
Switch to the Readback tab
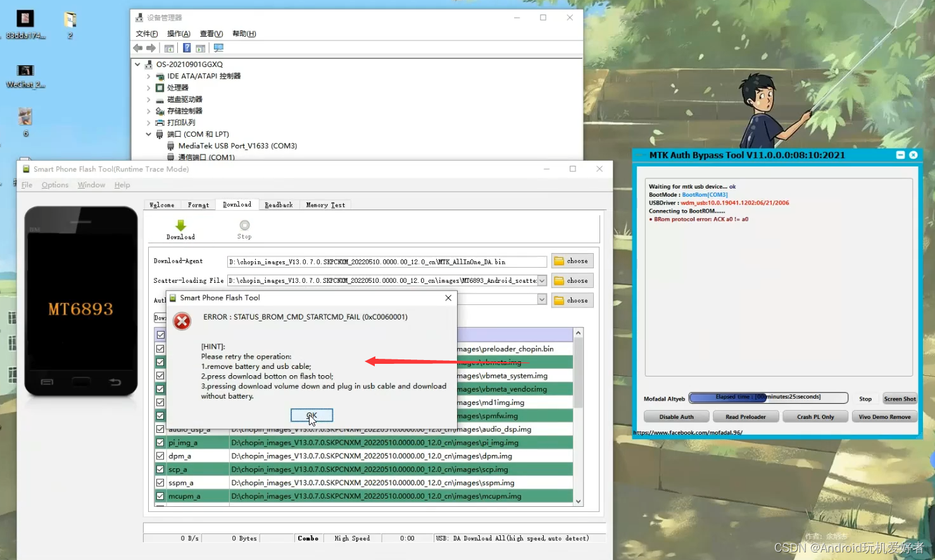(279, 205)
